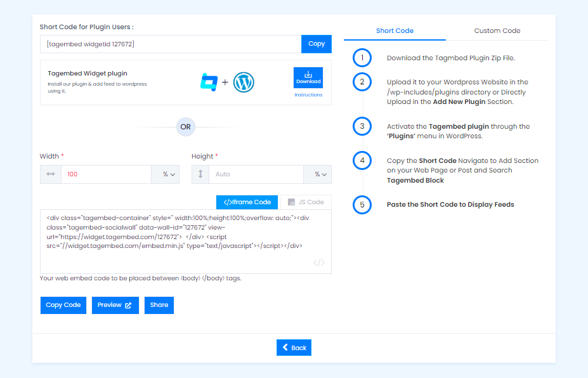Image resolution: width=588 pixels, height=378 pixels.
Task: Click the WordPress logo icon
Action: tap(244, 82)
